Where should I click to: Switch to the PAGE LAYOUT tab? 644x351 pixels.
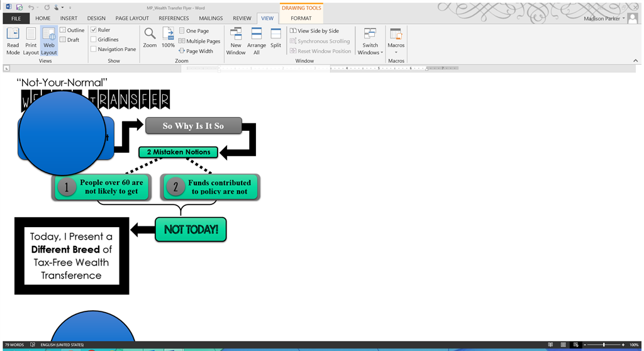click(x=132, y=18)
